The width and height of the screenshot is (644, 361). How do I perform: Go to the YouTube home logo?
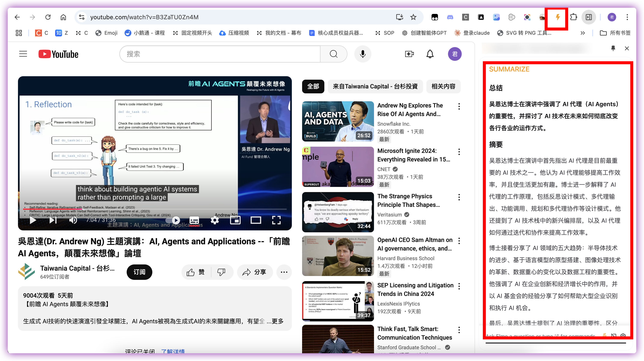(58, 54)
